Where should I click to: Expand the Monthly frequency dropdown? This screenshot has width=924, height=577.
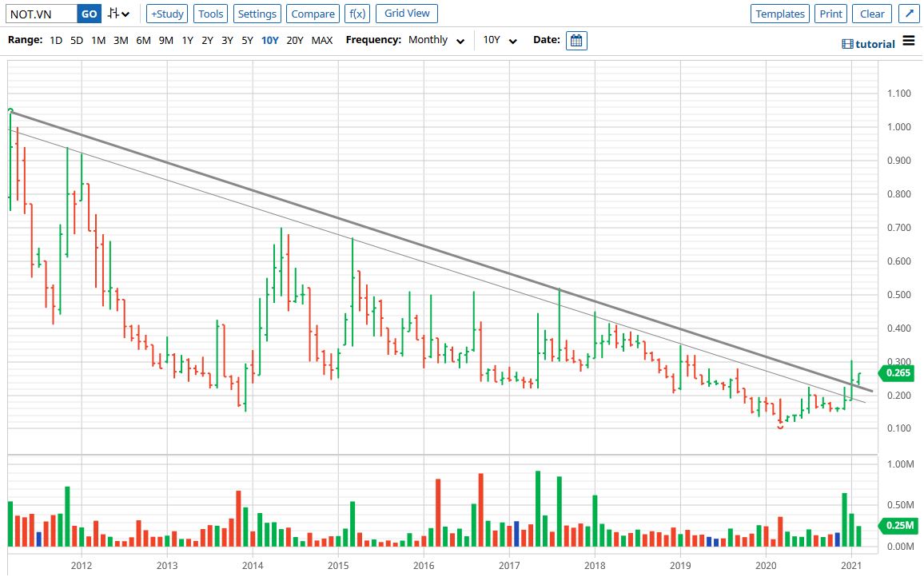436,40
